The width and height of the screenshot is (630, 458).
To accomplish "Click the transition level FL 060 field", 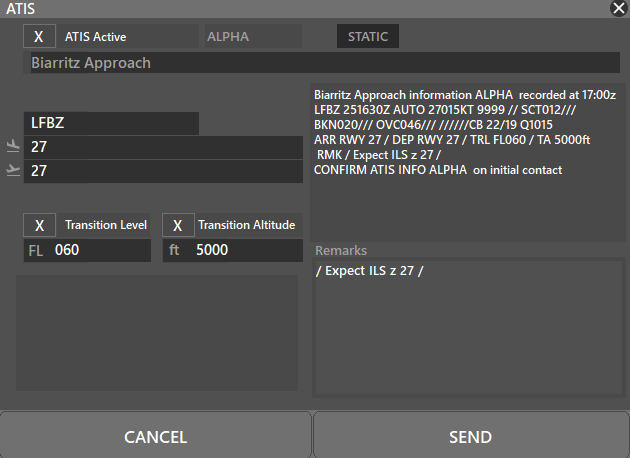I will tap(87, 250).
